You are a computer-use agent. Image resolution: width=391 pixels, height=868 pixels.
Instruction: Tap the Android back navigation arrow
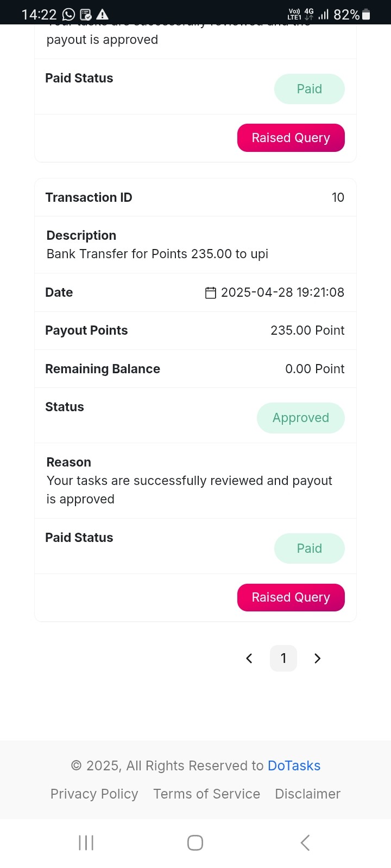coord(305,843)
